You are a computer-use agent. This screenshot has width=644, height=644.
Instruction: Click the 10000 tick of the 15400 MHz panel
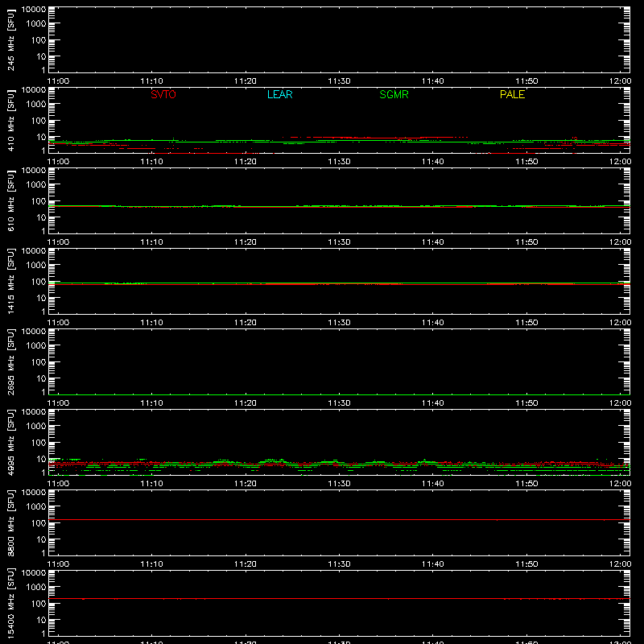[33, 573]
